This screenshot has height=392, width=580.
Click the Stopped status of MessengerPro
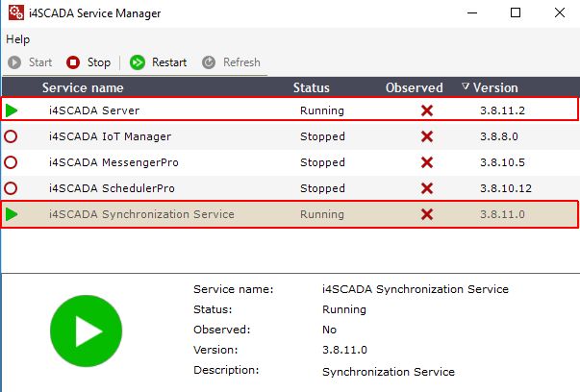[322, 162]
